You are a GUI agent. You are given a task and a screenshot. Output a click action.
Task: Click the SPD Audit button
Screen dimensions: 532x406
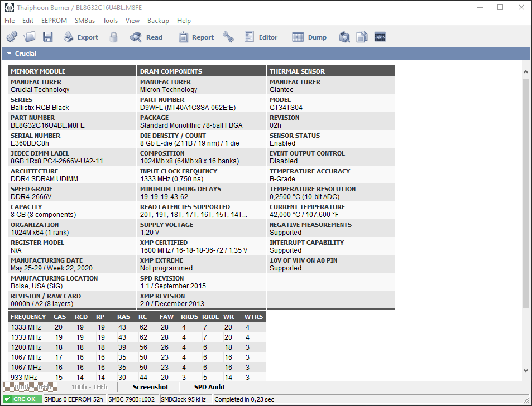pos(209,387)
